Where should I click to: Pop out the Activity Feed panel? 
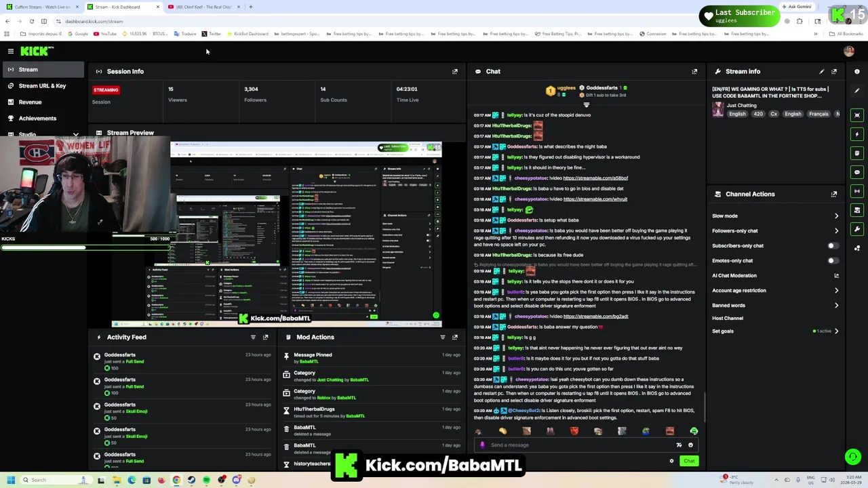coord(265,337)
